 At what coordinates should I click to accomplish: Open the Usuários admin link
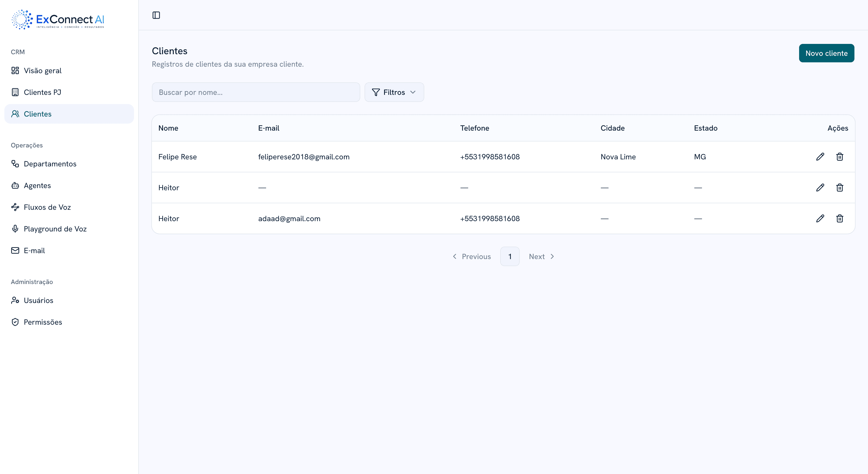click(x=69, y=300)
